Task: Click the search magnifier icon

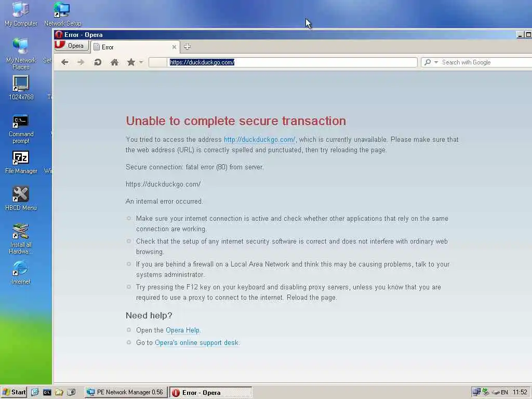Action: [428, 62]
